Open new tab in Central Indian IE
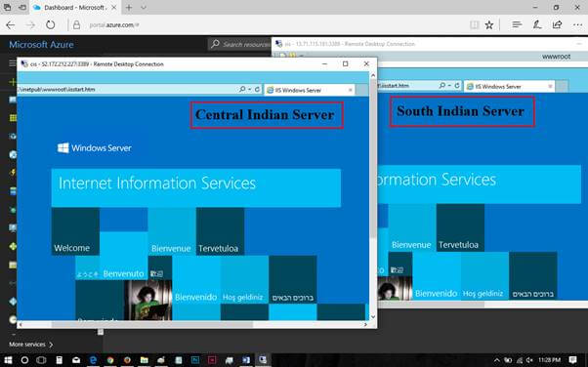The height and width of the screenshot is (367, 588). pos(361,90)
